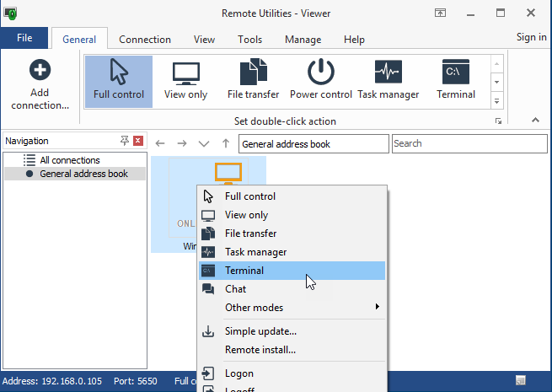Select Full control in the ribbon

coord(119,82)
